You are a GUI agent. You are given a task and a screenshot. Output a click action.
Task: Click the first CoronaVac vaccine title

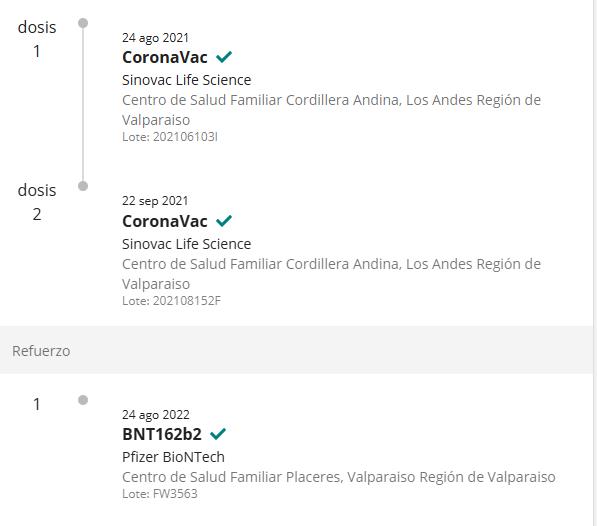(165, 57)
